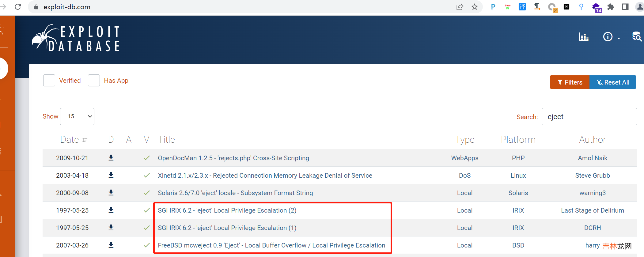Click the date 2003-04-18
The image size is (644, 257).
click(72, 176)
